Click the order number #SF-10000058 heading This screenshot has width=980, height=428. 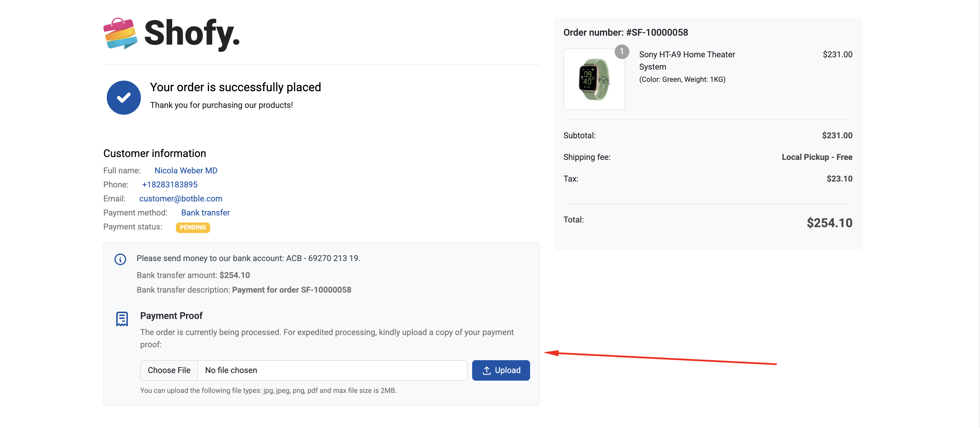point(626,33)
